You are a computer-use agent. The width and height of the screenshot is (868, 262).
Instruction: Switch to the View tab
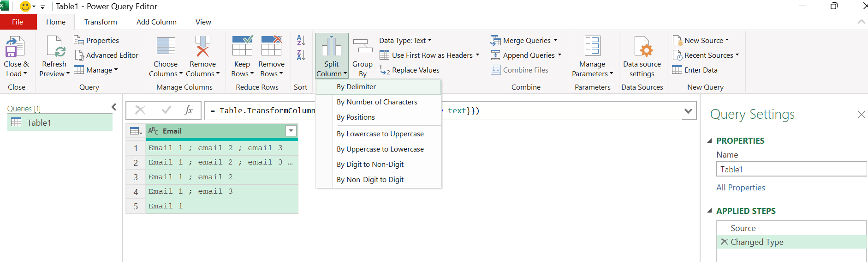203,22
